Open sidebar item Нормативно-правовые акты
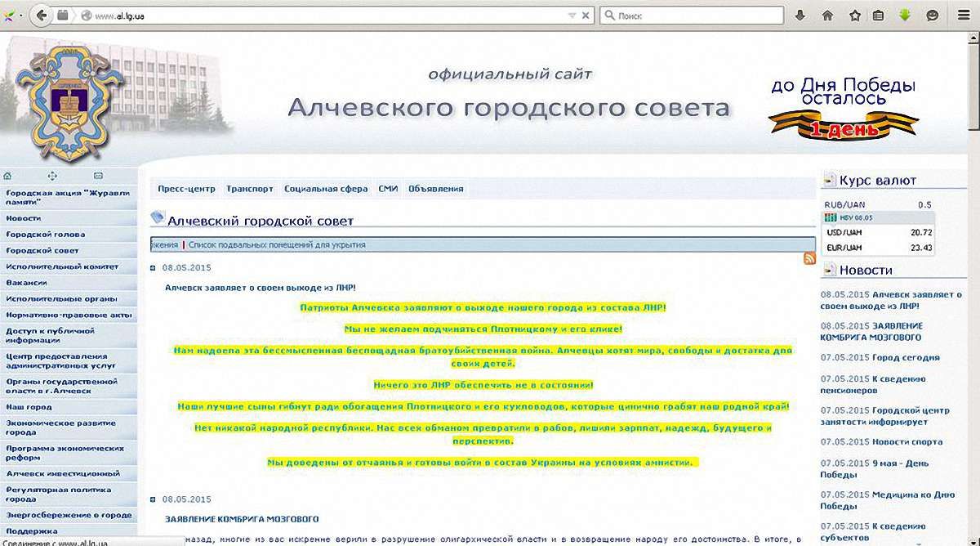Viewport: 980px width, 546px height. [68, 315]
